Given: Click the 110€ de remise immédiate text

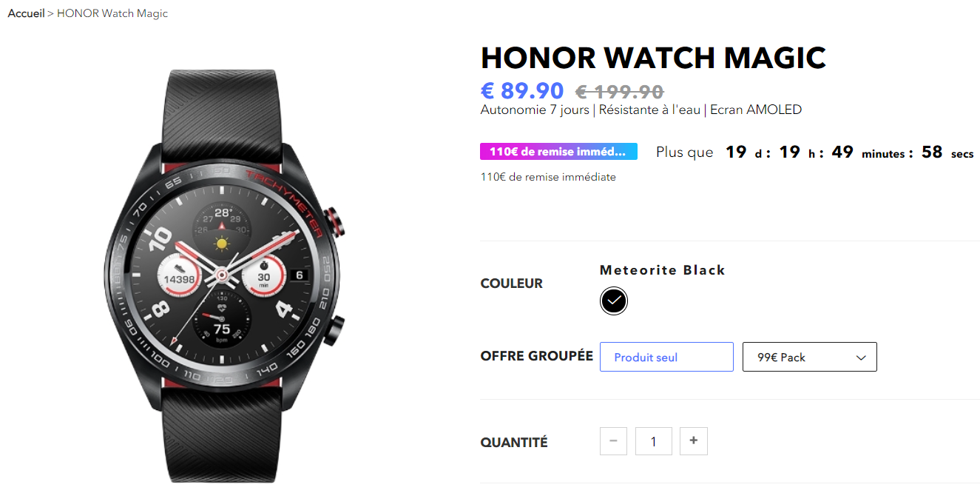Looking at the screenshot, I should pyautogui.click(x=548, y=177).
